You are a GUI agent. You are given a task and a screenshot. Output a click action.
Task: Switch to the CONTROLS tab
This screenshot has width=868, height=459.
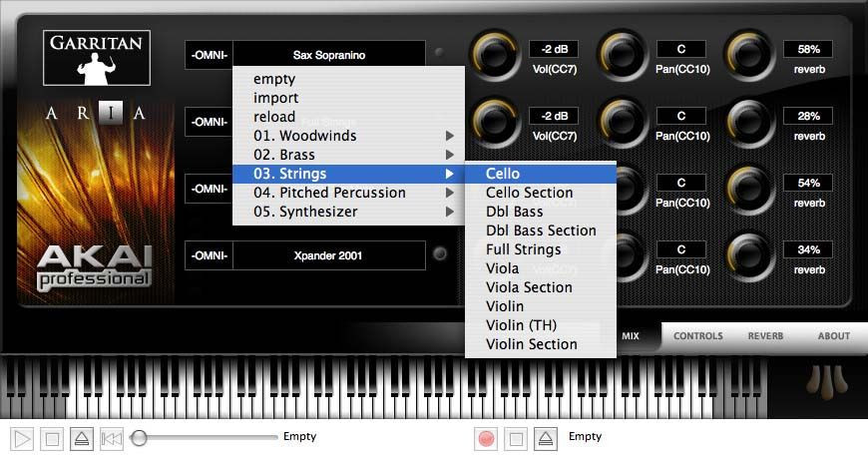[x=697, y=336]
